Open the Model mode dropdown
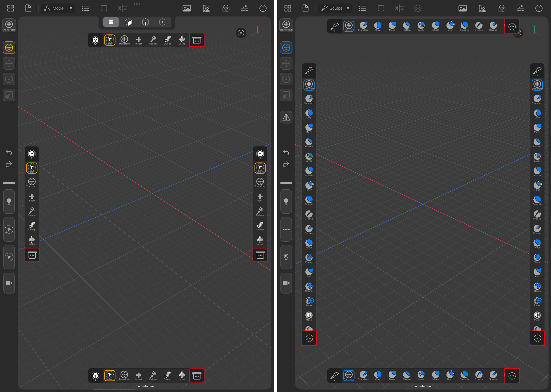Image resolution: width=551 pixels, height=392 pixels. click(58, 8)
